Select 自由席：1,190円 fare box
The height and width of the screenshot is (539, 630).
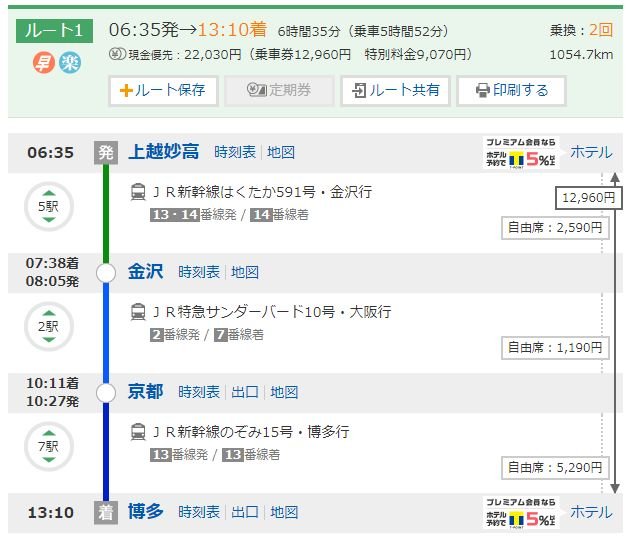555,348
